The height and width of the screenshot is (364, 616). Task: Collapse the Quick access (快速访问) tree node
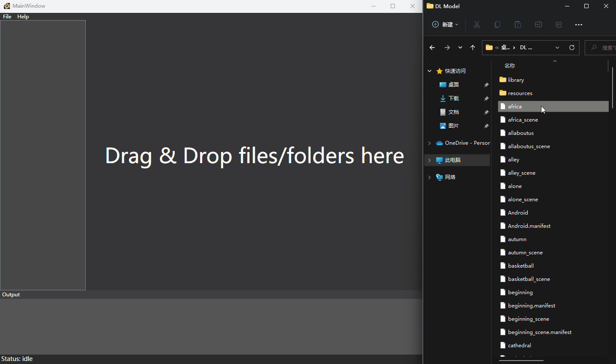[x=430, y=71]
